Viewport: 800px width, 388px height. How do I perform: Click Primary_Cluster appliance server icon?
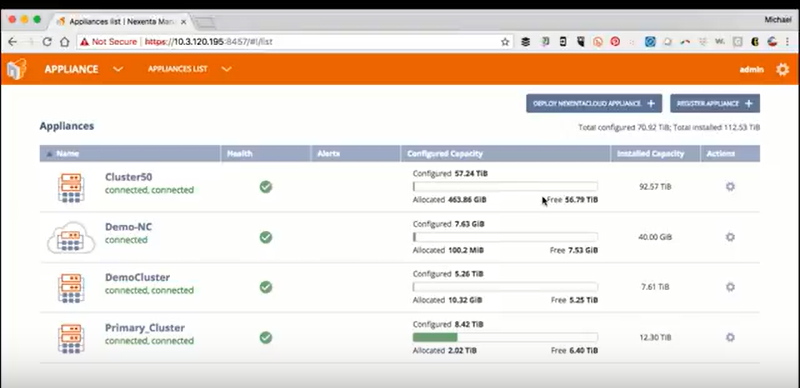pyautogui.click(x=71, y=338)
